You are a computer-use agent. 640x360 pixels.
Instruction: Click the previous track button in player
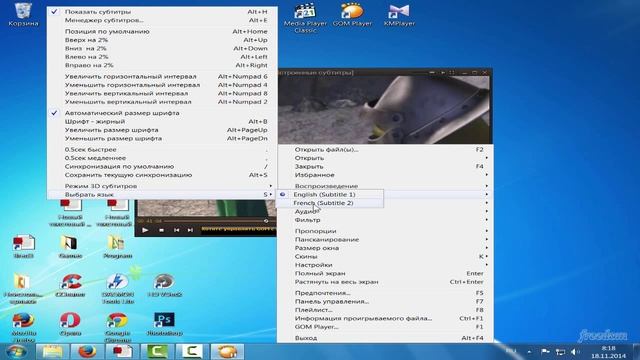click(x=176, y=230)
